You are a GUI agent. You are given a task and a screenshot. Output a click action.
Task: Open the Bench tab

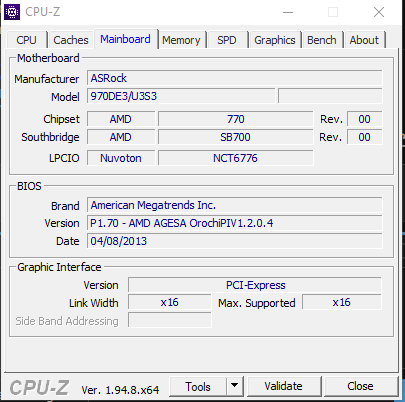pos(322,40)
